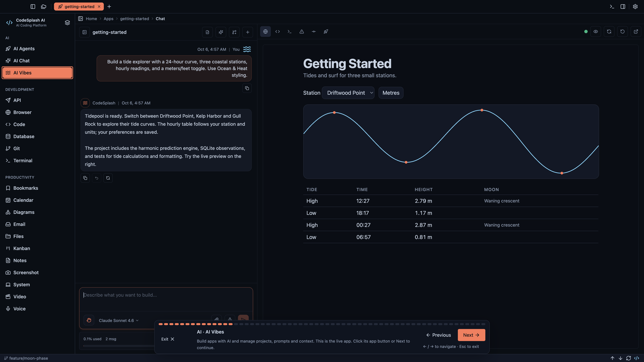The image size is (644, 362).
Task: Switch to the getting-started tab
Action: [x=79, y=7]
